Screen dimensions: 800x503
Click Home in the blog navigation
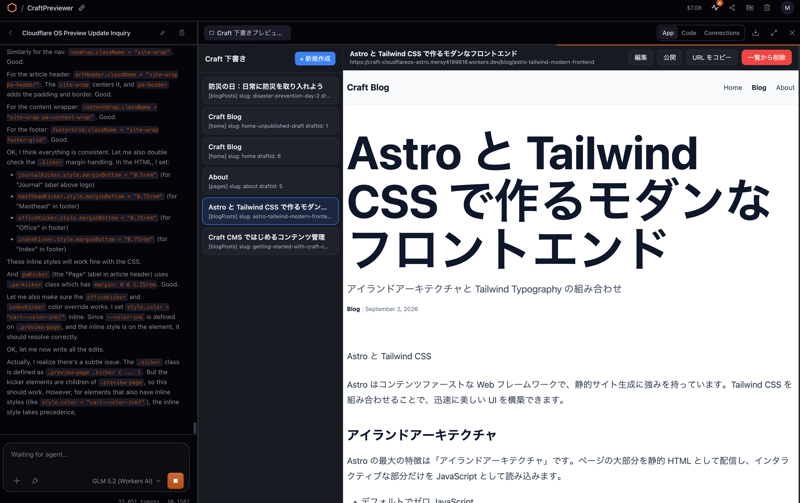pyautogui.click(x=733, y=88)
